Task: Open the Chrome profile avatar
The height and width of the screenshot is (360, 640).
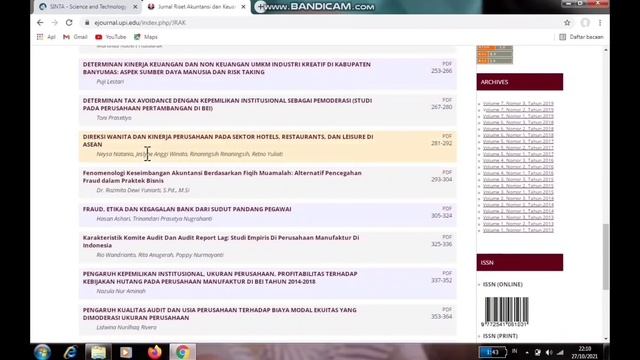Action: [x=585, y=23]
